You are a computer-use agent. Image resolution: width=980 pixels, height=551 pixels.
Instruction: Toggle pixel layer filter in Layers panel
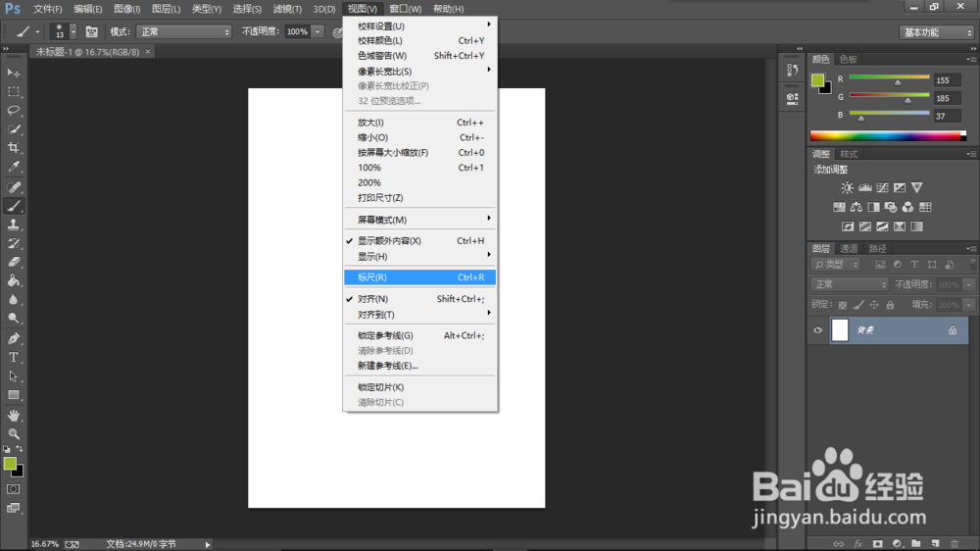(880, 265)
